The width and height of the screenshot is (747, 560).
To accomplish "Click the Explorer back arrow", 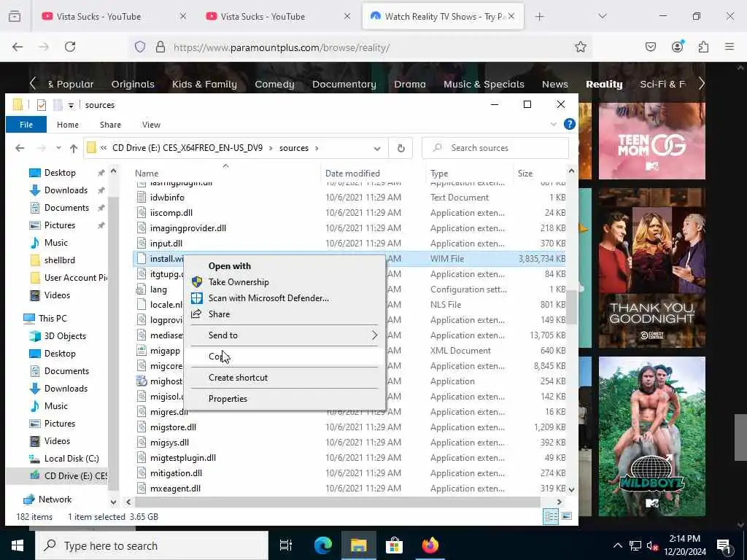I will pyautogui.click(x=20, y=148).
